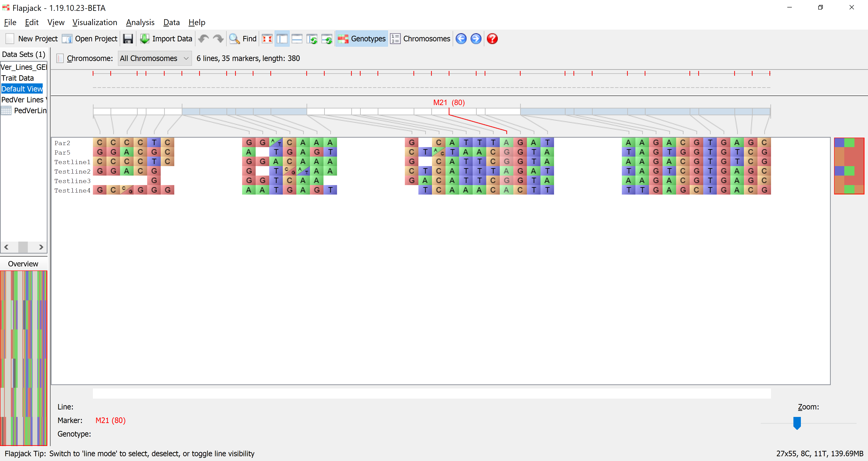Navigate forward with blue right arrow
This screenshot has height=461, width=868.
(x=476, y=39)
